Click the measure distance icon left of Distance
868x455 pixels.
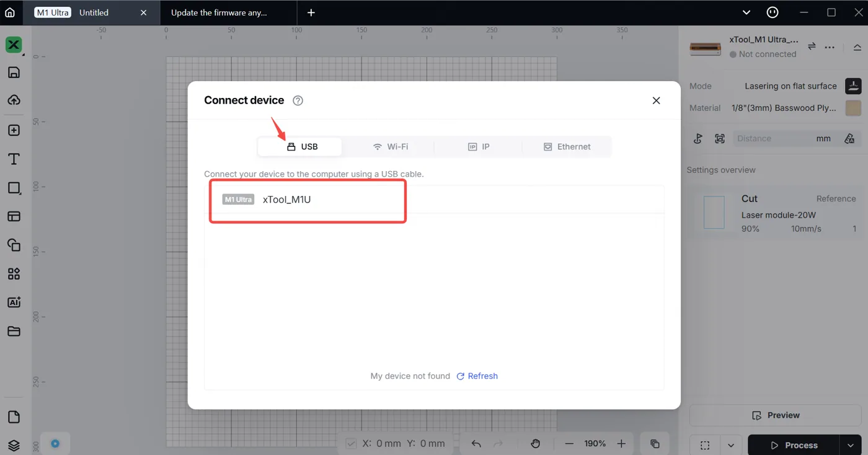(x=698, y=139)
